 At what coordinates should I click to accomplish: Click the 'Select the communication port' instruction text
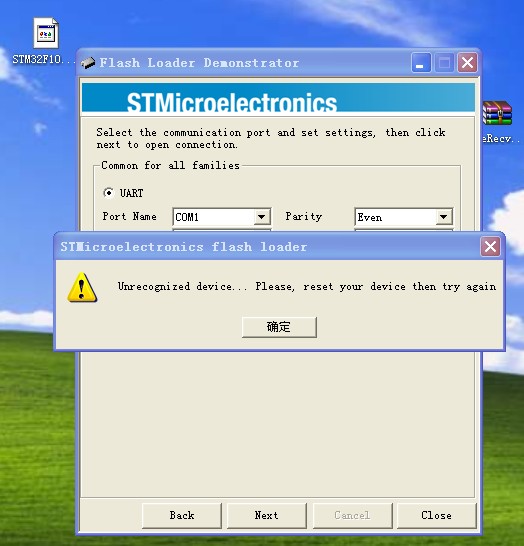pyautogui.click(x=271, y=139)
